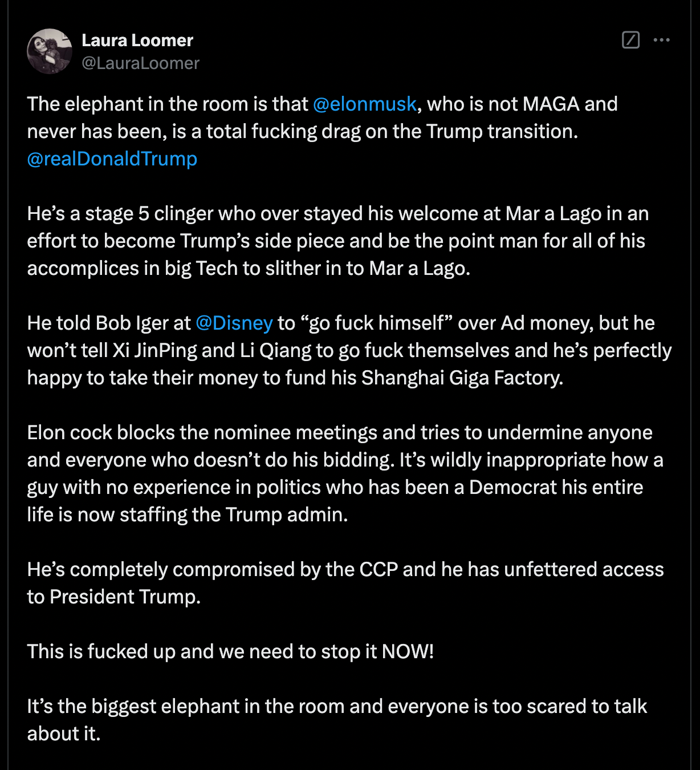Click the "President Trump" text
The width and height of the screenshot is (700, 770).
click(125, 597)
